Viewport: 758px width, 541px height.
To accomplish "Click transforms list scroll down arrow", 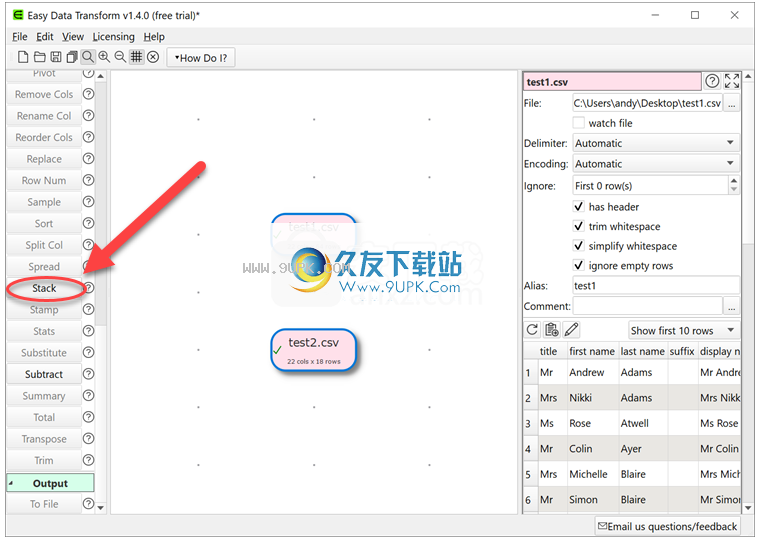I will pos(101,507).
